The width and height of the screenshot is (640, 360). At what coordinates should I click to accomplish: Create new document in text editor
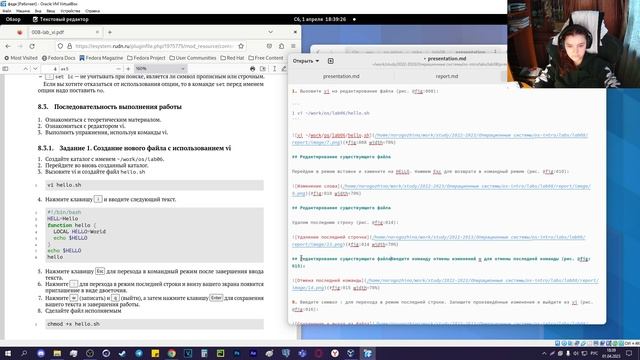331,61
